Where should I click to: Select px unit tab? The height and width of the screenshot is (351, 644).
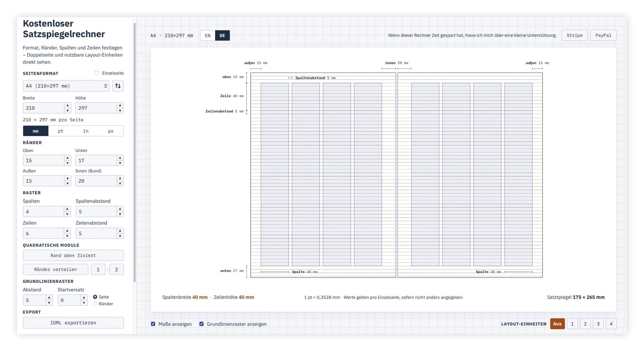(x=111, y=131)
